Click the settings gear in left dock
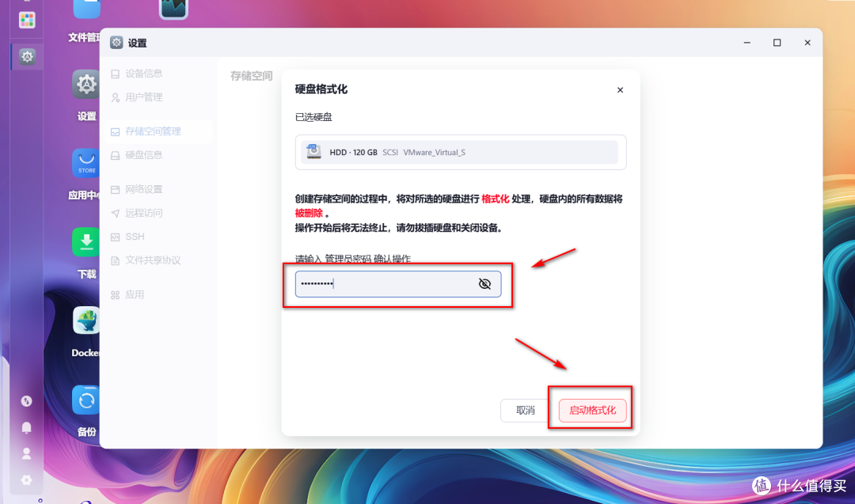 click(27, 56)
